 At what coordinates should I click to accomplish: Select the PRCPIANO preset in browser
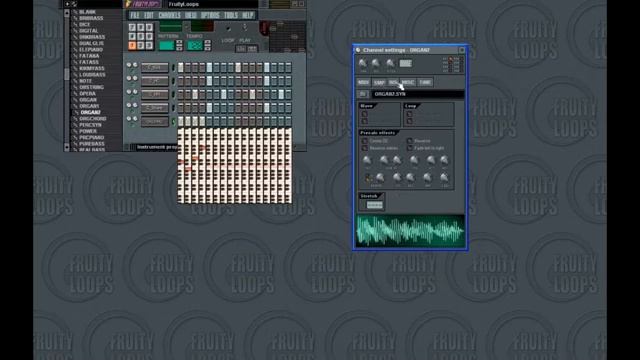coord(91,138)
